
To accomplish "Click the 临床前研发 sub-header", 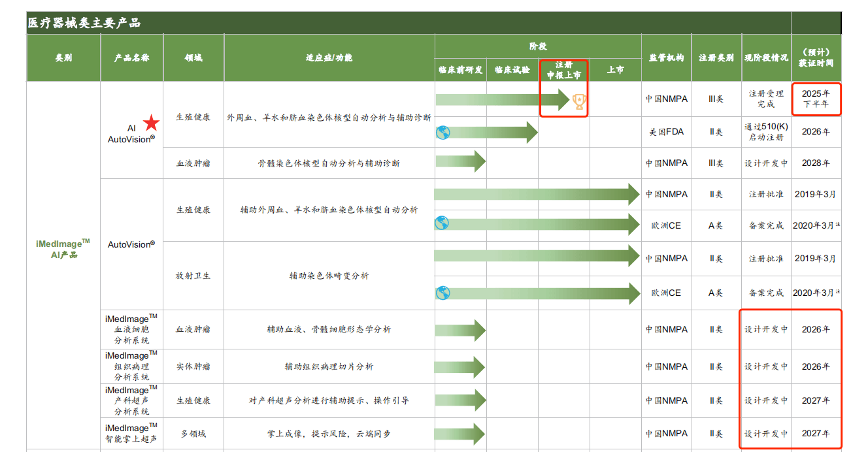I will (461, 69).
